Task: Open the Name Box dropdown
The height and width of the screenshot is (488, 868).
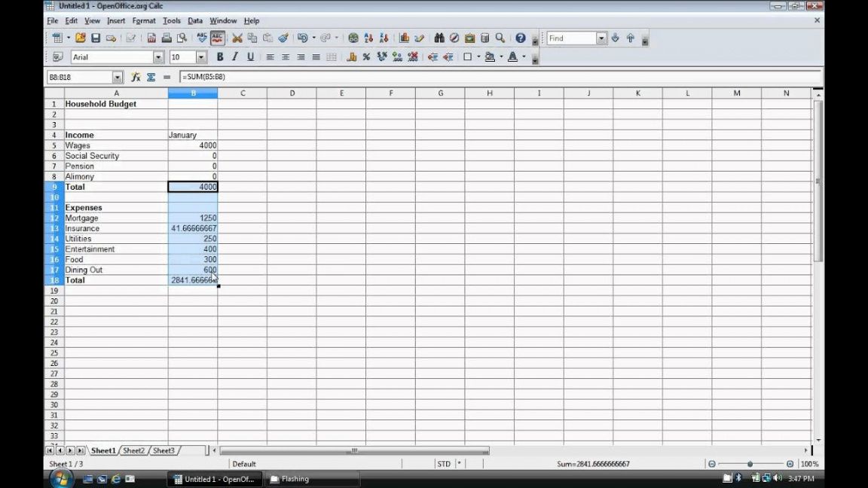Action: click(x=118, y=77)
